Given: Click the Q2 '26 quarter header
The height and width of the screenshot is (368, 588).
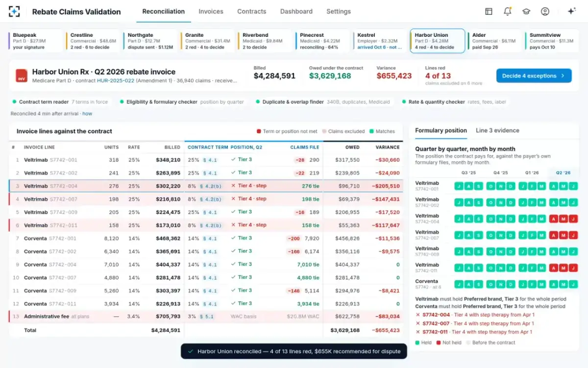Looking at the screenshot, I should (563, 173).
